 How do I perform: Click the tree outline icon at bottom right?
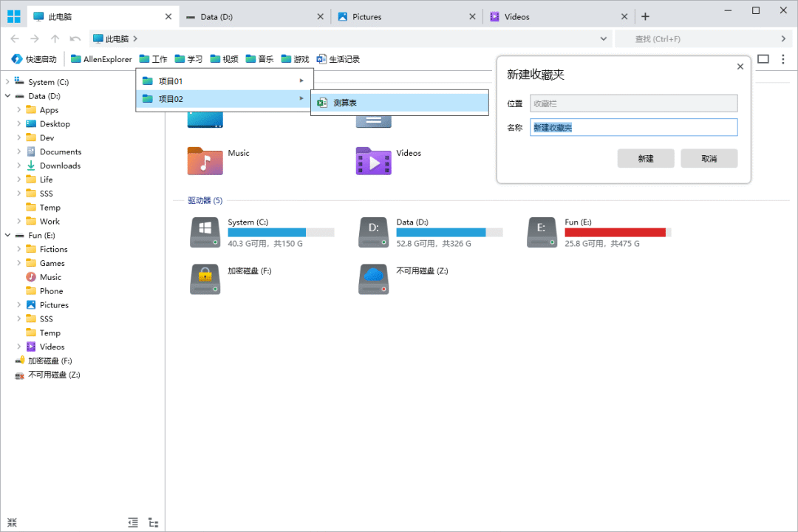click(x=153, y=522)
